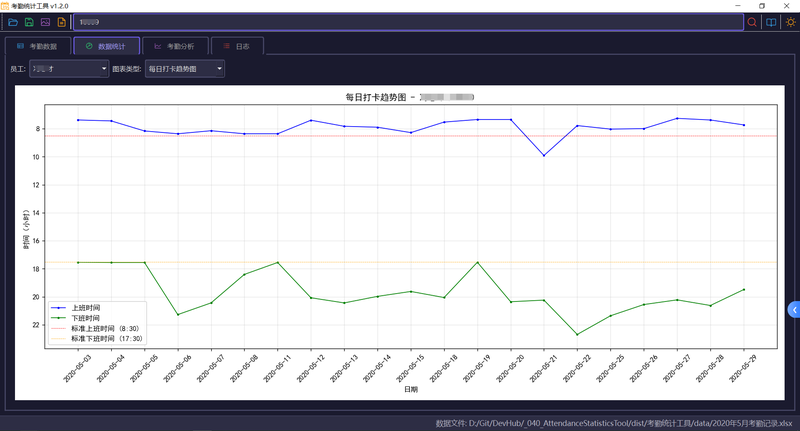Viewport: 800px width, 431px height.
Task: Expand side panel with blue chevron handle
Action: [794, 310]
